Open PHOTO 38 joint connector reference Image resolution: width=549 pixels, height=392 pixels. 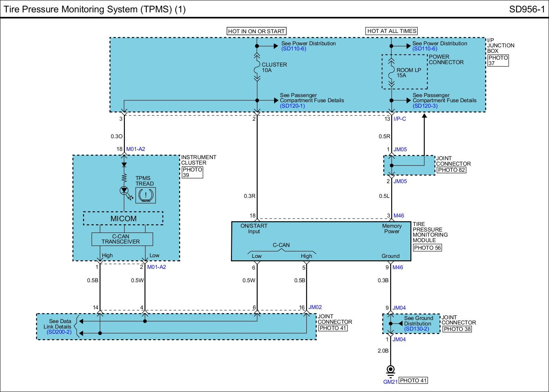pyautogui.click(x=457, y=329)
